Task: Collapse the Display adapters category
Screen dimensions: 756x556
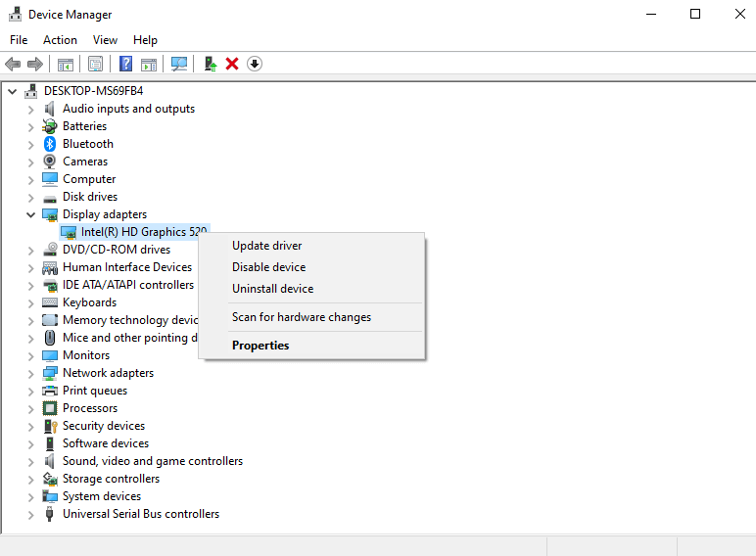Action: 31,215
